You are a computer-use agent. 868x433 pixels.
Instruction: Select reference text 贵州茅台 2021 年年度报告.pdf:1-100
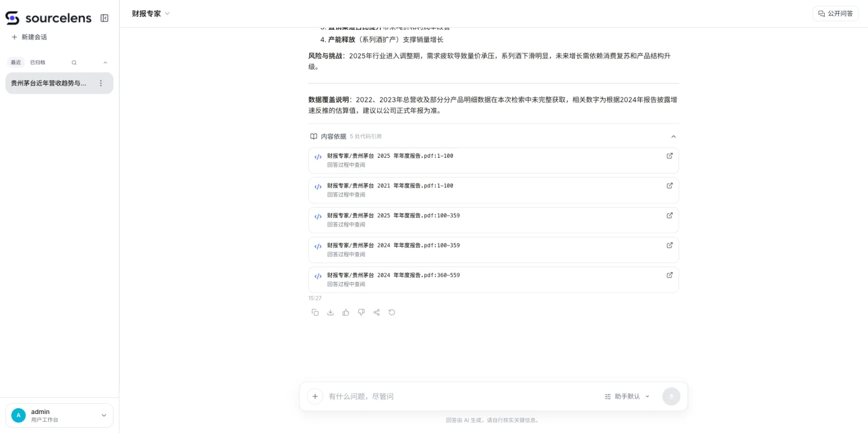(390, 186)
